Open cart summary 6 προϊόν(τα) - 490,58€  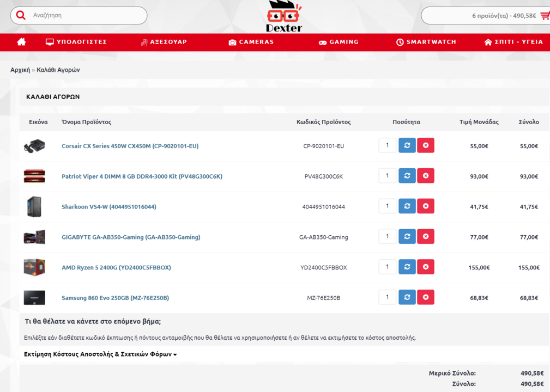(504, 16)
